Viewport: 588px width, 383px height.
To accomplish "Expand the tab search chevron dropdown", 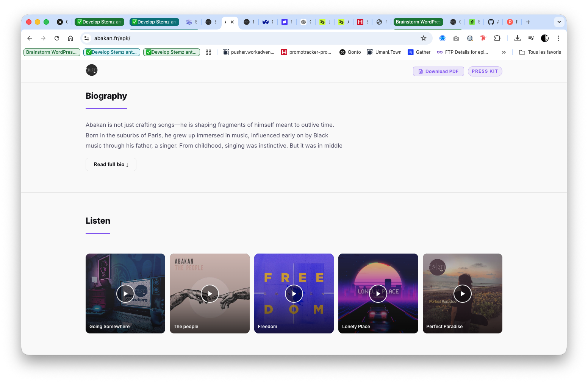I will coord(559,22).
